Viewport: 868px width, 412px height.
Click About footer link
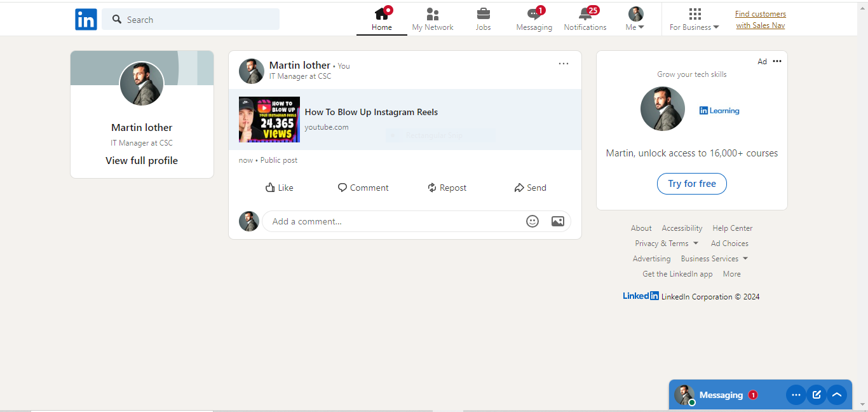coord(641,228)
